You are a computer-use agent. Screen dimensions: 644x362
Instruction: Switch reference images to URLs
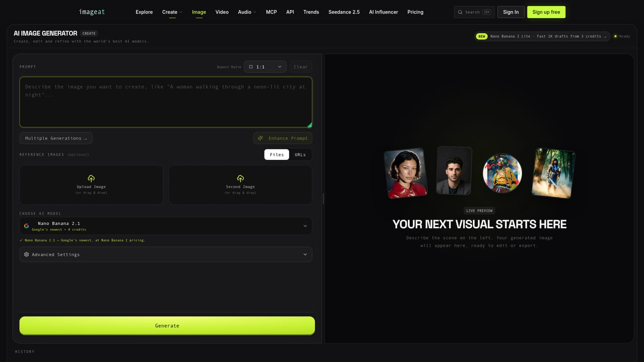pyautogui.click(x=300, y=154)
